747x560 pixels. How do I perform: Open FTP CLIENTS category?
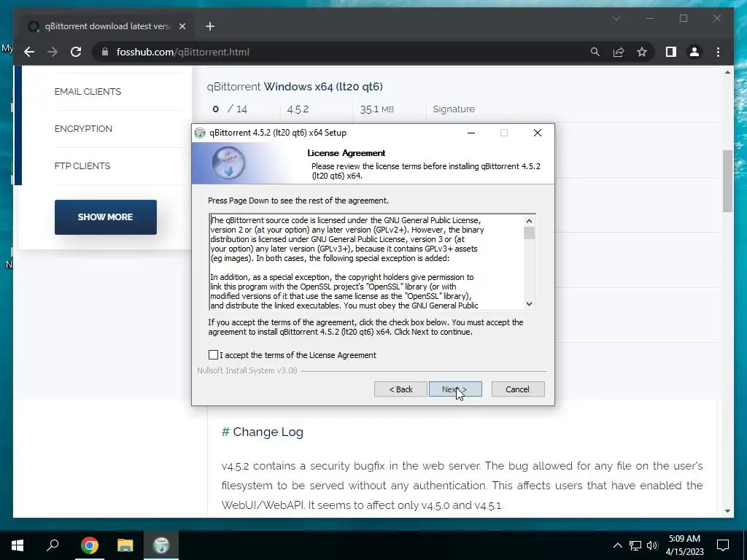click(82, 166)
